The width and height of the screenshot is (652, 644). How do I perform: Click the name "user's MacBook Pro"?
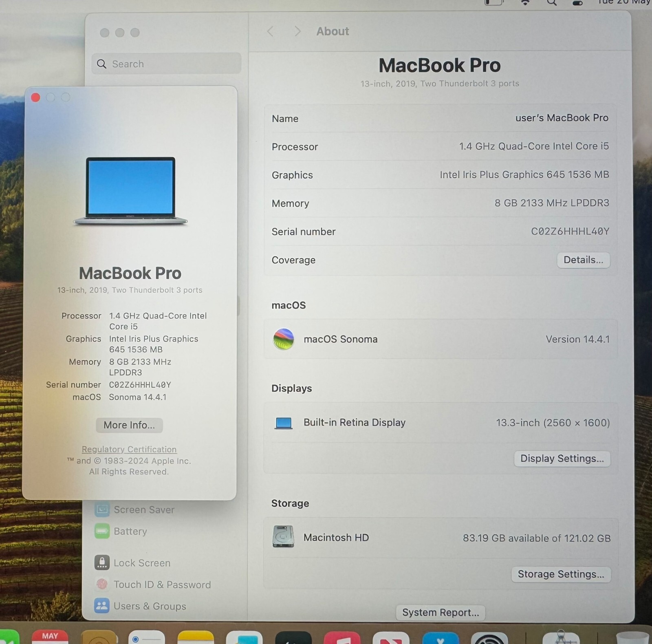(562, 118)
